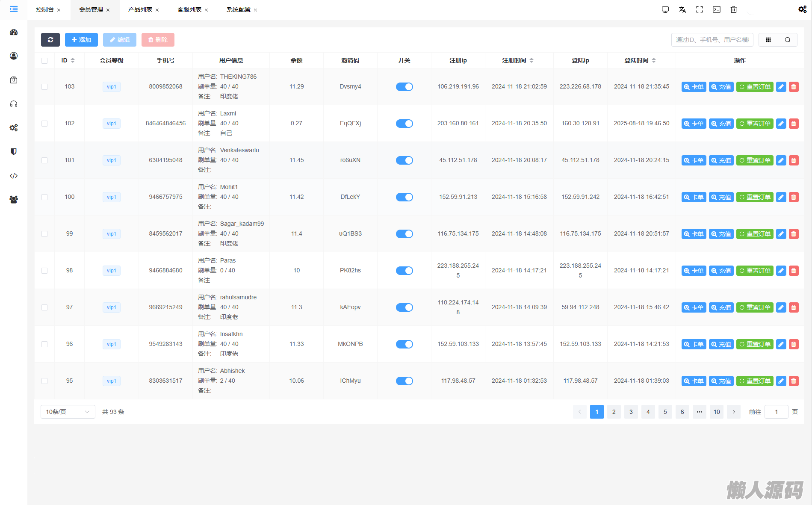Sort by the ID column arrows

click(x=73, y=61)
